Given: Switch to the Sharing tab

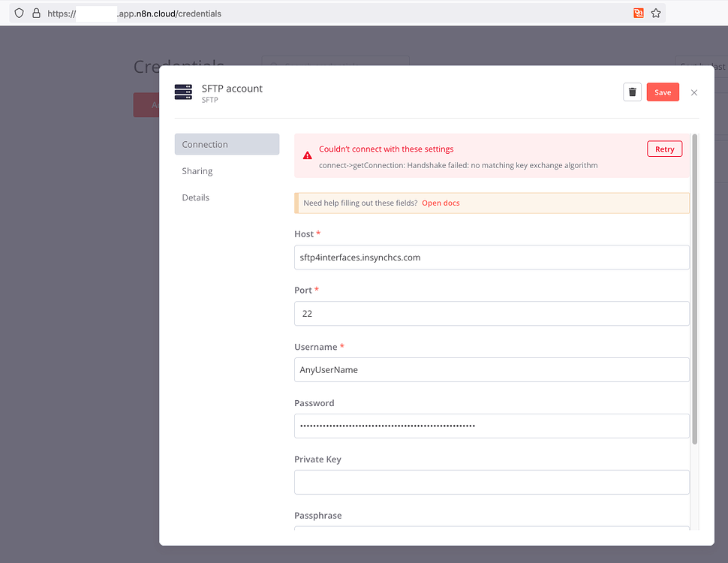Looking at the screenshot, I should click(197, 170).
